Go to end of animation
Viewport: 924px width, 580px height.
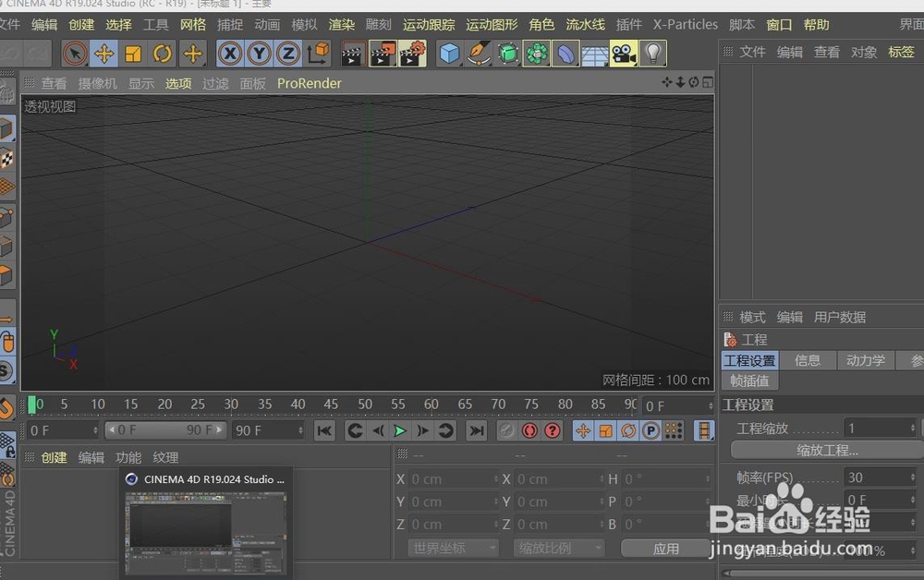tap(476, 431)
